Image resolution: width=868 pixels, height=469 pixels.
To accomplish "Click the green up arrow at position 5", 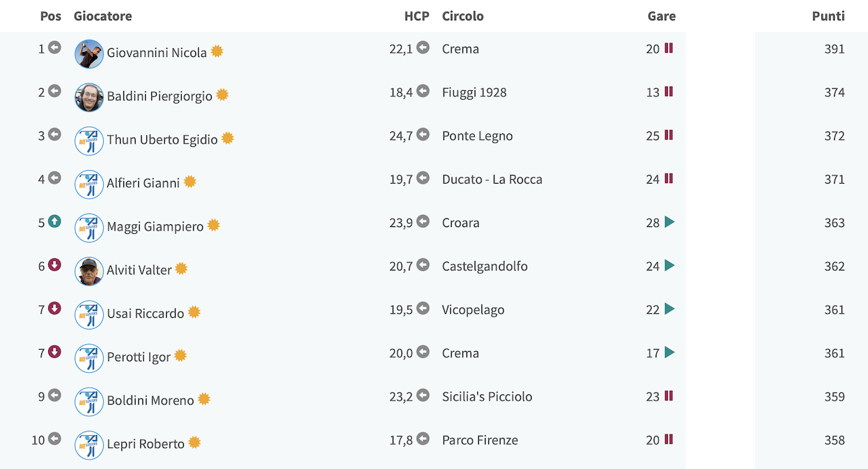I will (54, 222).
